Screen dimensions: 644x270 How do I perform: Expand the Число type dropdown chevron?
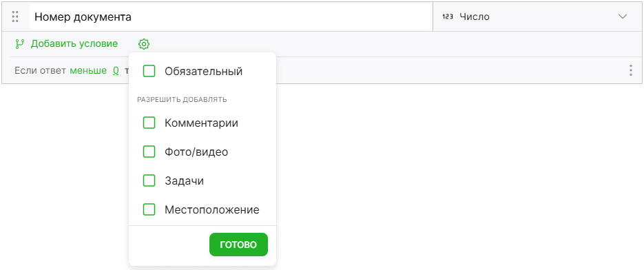pyautogui.click(x=623, y=17)
